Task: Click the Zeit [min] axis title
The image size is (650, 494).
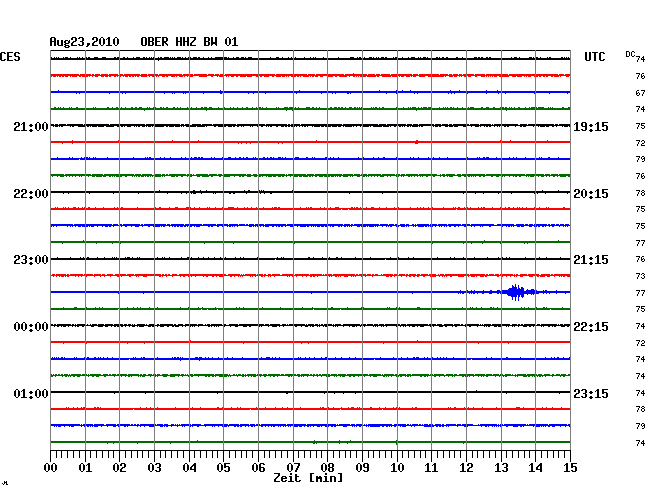Action: tap(308, 478)
